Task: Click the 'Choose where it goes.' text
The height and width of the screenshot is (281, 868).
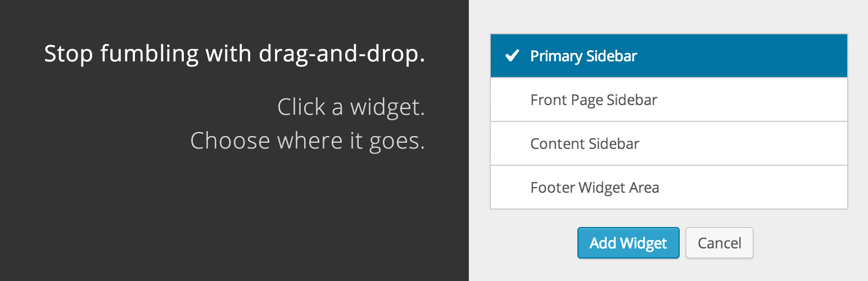Action: pos(307,140)
